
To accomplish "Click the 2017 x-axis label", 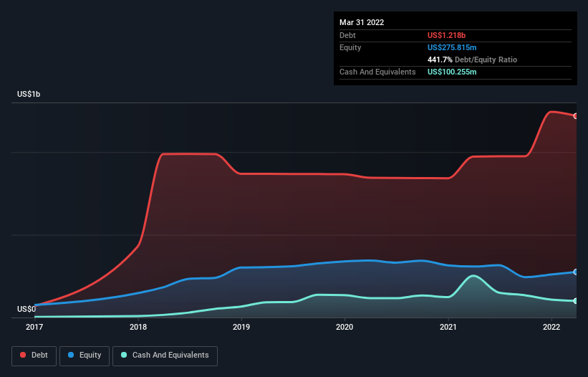I will [x=34, y=327].
